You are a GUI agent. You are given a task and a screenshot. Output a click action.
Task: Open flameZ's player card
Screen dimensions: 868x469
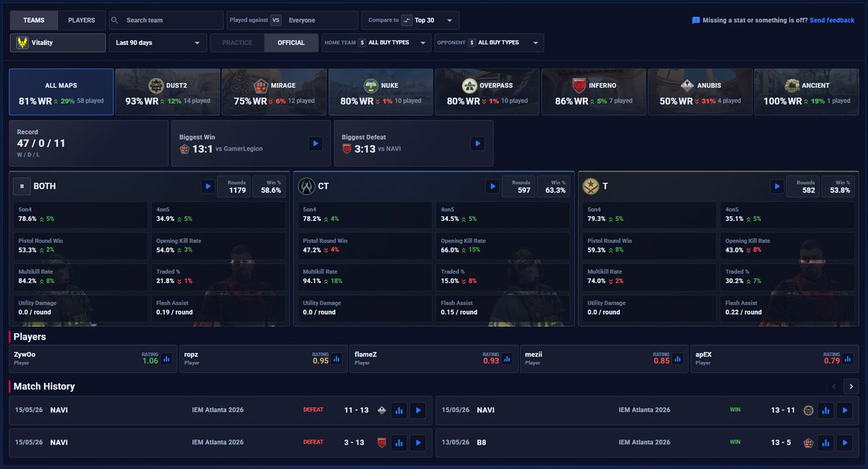click(434, 358)
